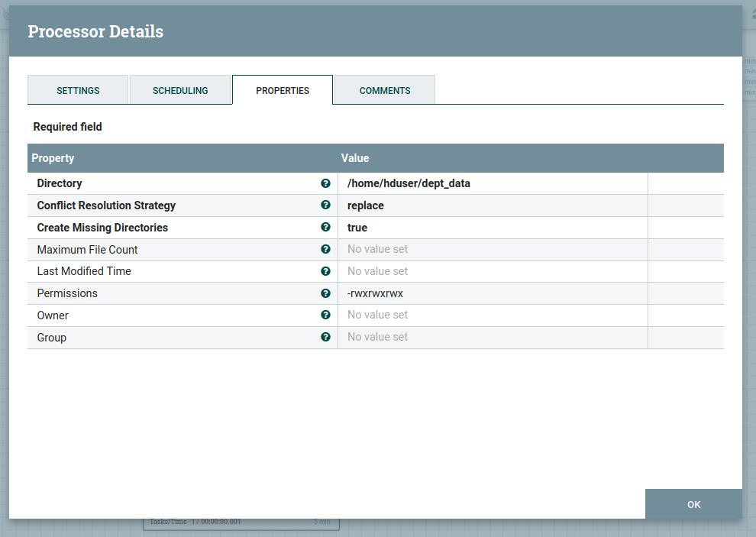
Task: Open the Settings tab
Action: click(78, 90)
